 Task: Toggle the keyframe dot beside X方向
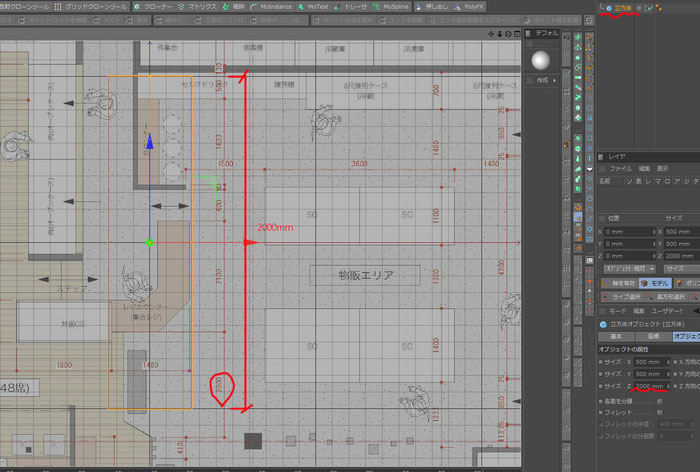coord(675,362)
